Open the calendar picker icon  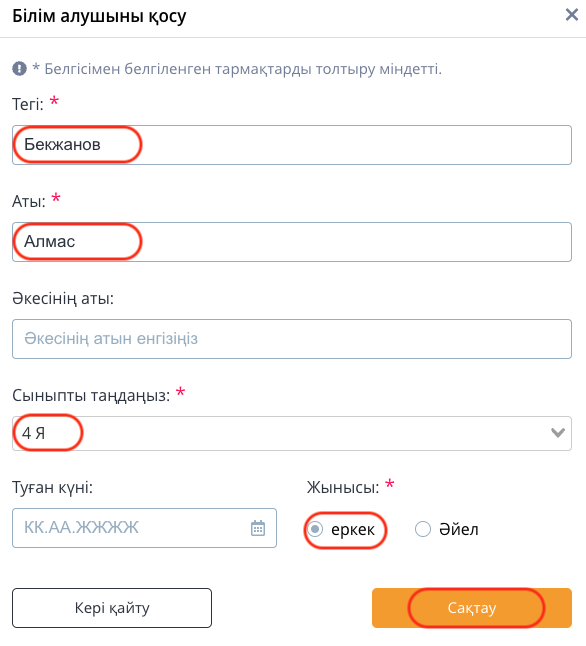[258, 528]
